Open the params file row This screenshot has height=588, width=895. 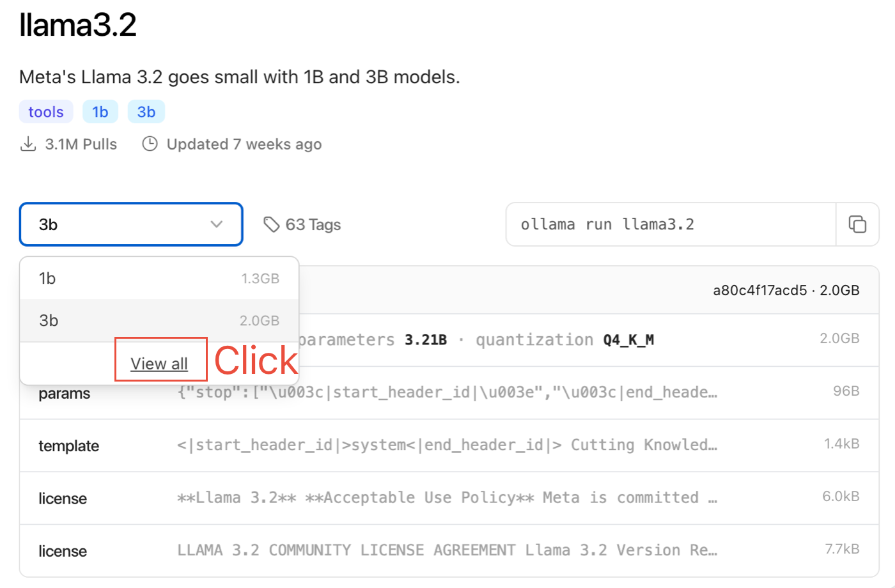449,392
